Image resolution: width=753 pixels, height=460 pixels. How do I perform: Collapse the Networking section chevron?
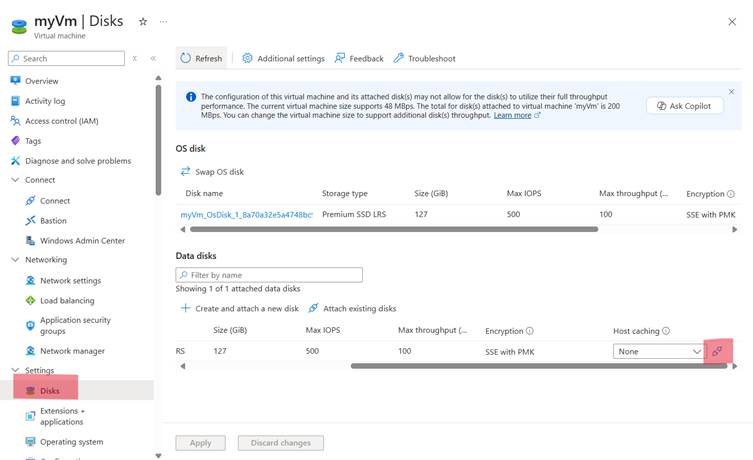(15, 259)
